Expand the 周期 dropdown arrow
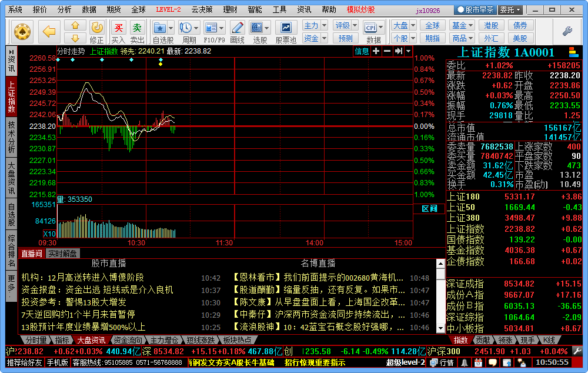The image size is (588, 373). pyautogui.click(x=196, y=28)
